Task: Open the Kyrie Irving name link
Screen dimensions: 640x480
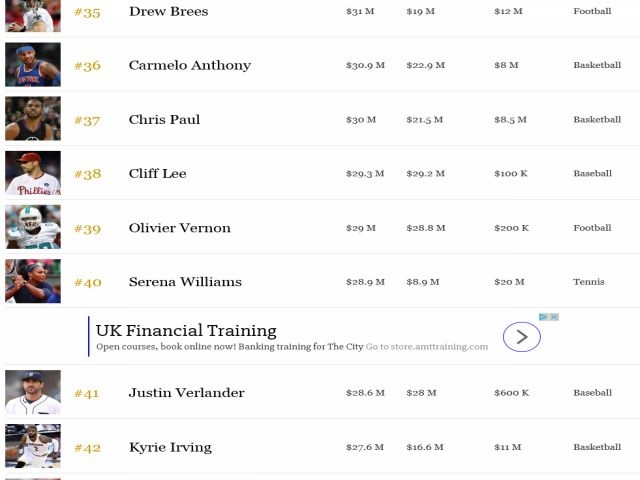Action: coord(170,447)
